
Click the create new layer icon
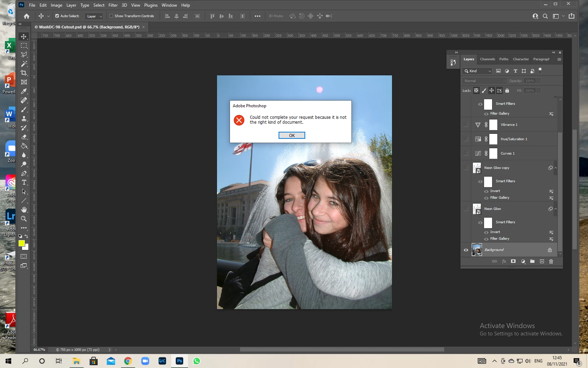click(x=542, y=261)
